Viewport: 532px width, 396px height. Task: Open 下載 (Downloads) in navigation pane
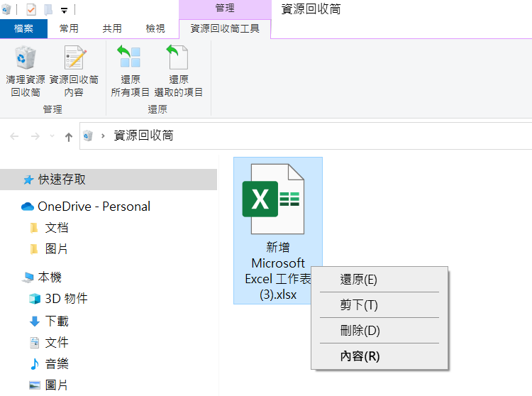[57, 321]
